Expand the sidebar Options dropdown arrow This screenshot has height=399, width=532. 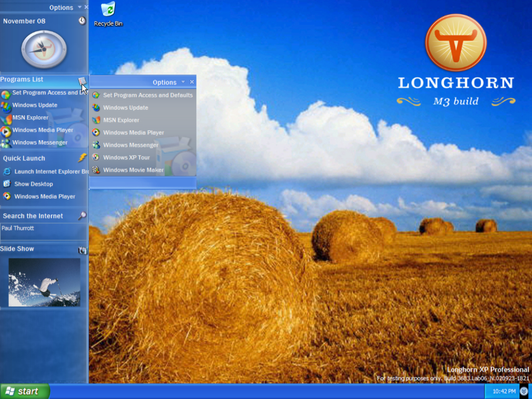click(x=80, y=7)
